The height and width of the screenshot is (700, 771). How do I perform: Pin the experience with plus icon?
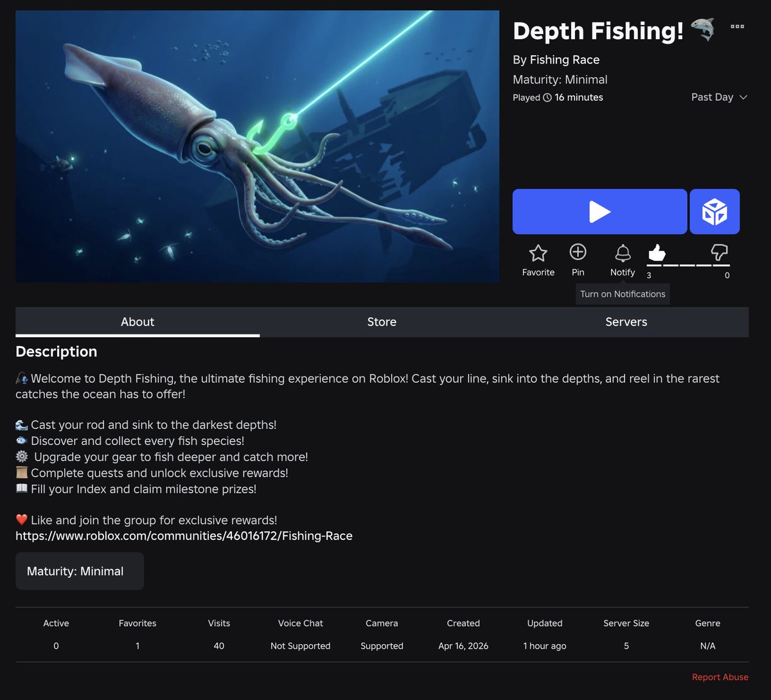click(578, 252)
